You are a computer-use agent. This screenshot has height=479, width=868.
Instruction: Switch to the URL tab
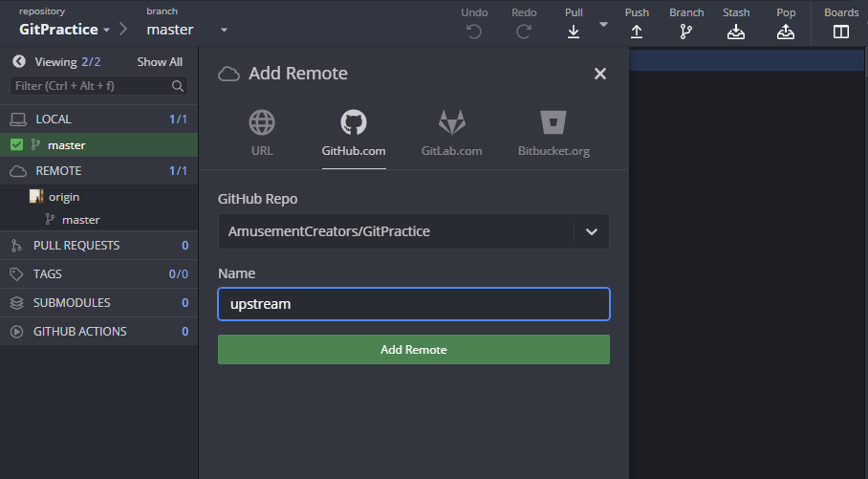(x=262, y=134)
